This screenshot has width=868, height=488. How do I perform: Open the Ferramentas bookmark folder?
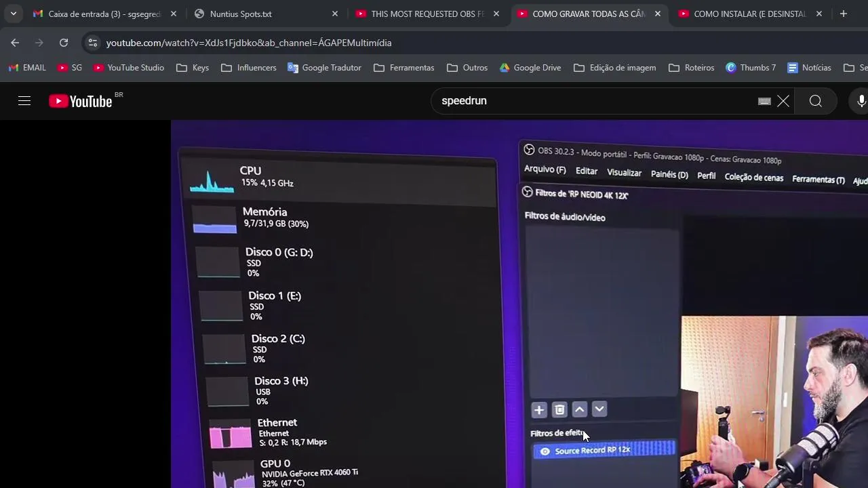tap(404, 68)
